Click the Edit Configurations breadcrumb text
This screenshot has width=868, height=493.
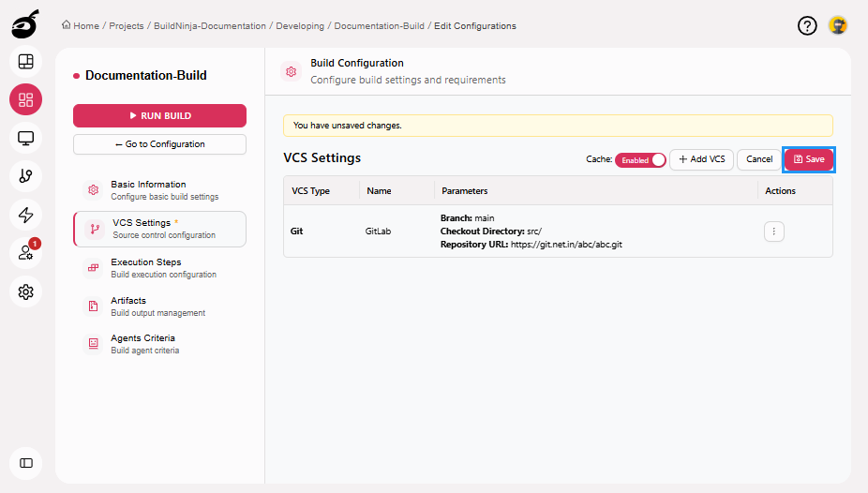tap(475, 26)
